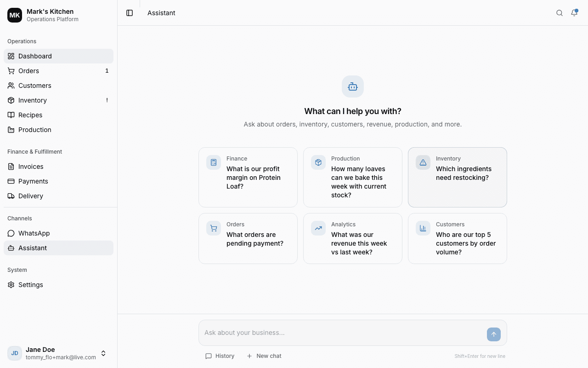Select the Assistant item under Channels

(x=32, y=248)
